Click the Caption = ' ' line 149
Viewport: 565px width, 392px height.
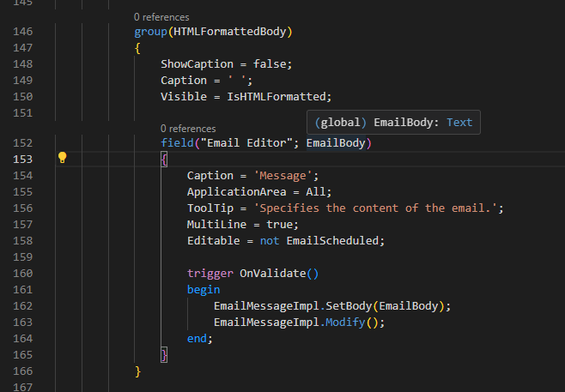[206, 81]
